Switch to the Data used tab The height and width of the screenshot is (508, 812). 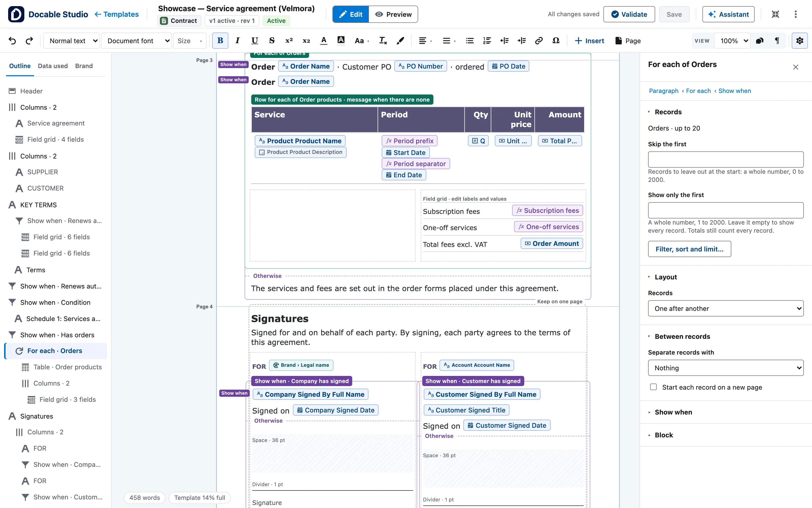pos(53,66)
